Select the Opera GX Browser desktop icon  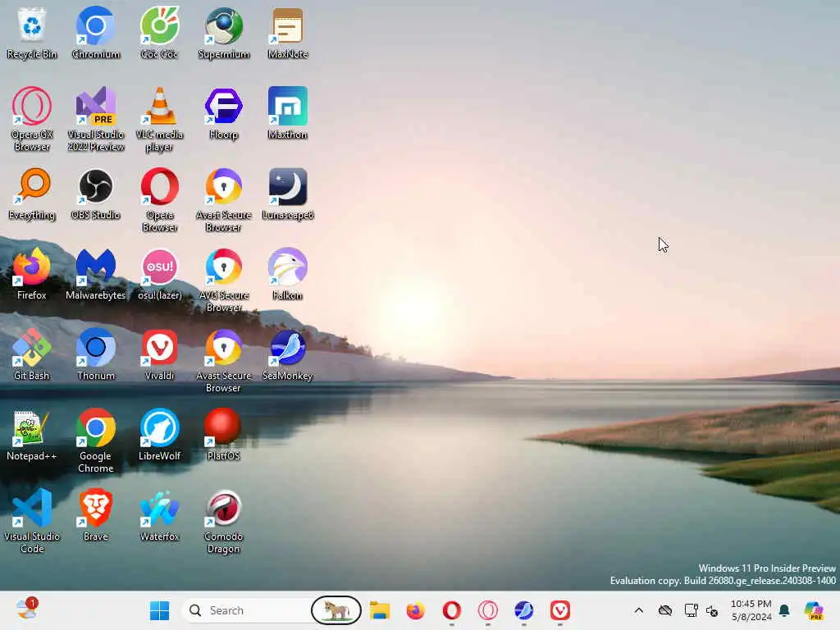click(x=32, y=119)
